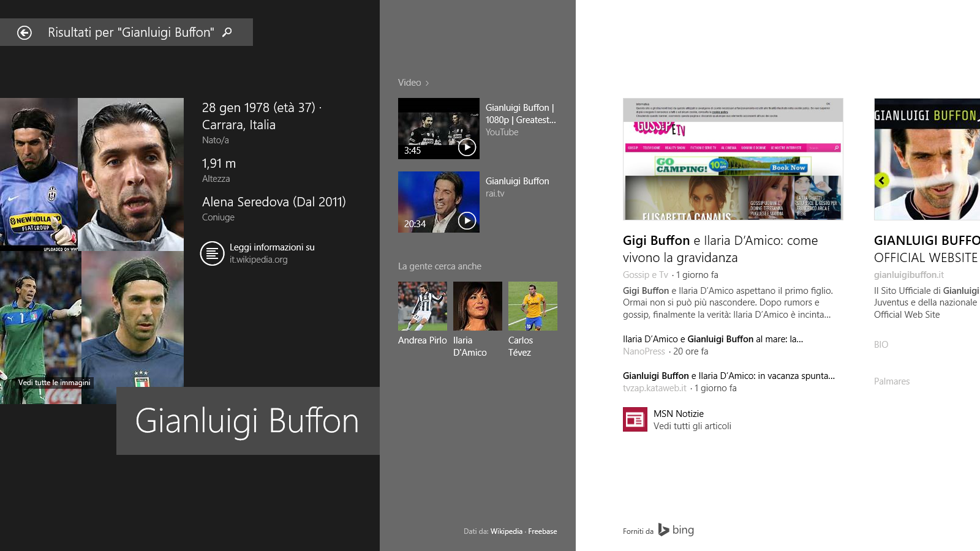980x551 pixels.
Task: Click the Wikipedia article icon
Action: pos(212,253)
